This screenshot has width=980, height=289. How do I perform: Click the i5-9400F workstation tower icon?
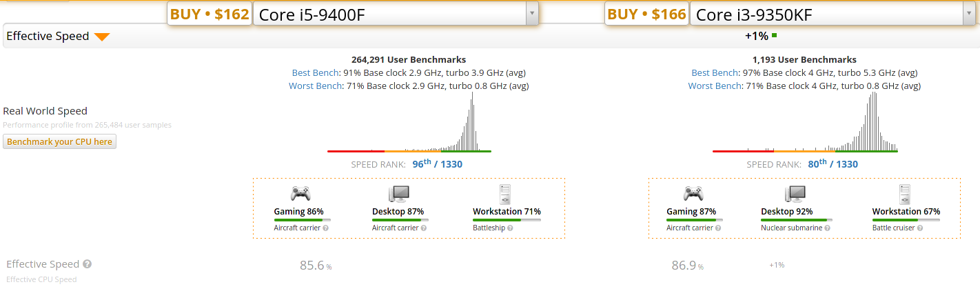point(505,194)
